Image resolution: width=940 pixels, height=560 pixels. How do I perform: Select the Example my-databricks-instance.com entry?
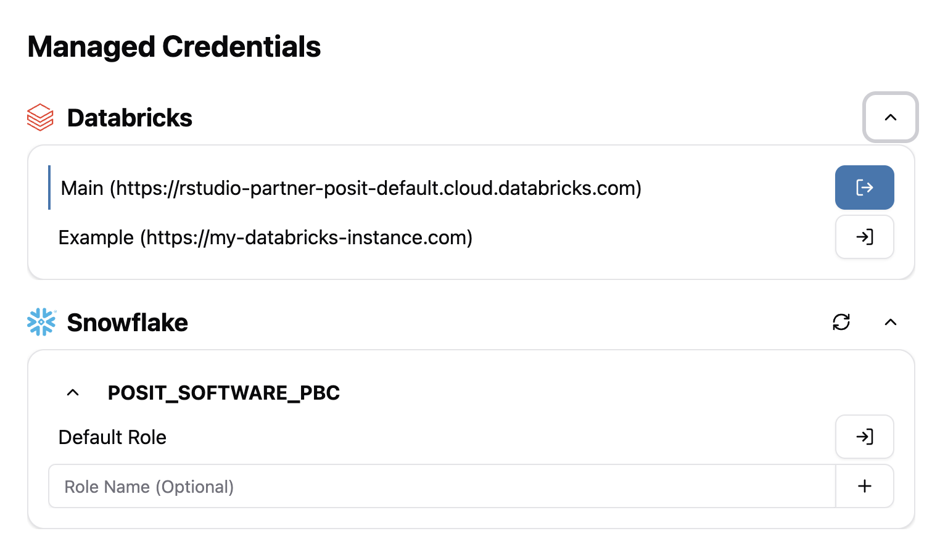tap(265, 237)
